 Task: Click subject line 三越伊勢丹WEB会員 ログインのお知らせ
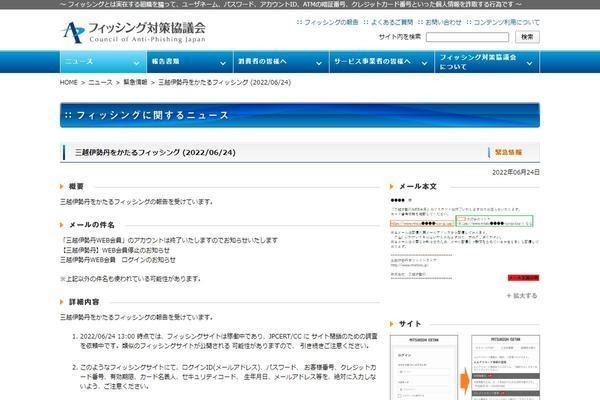coord(118,260)
